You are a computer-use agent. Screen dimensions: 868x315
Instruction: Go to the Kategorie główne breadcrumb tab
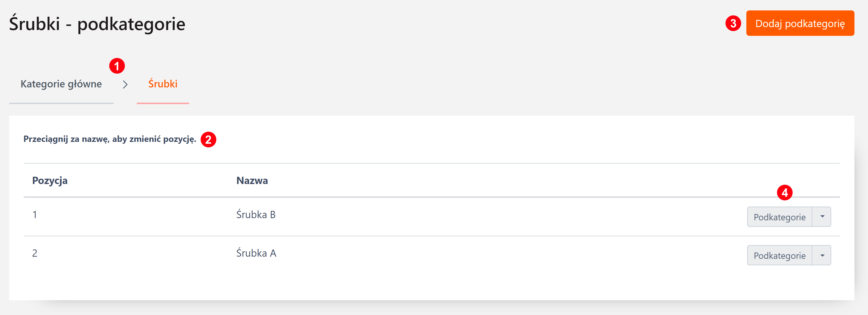tap(61, 84)
